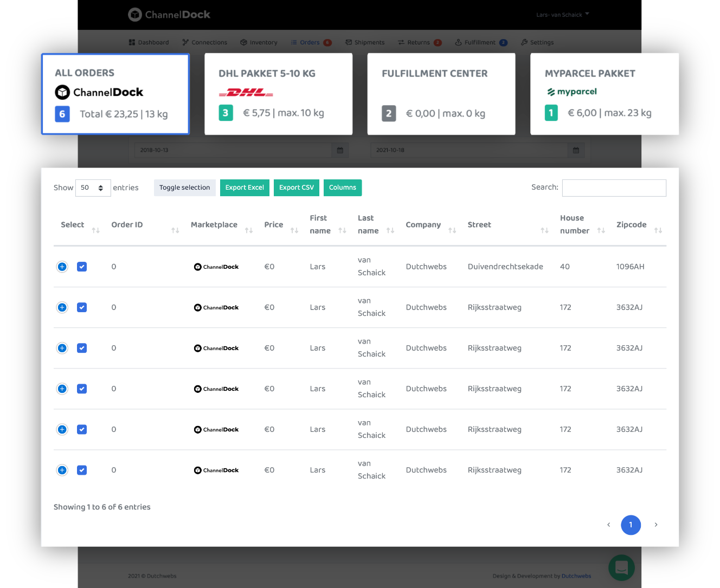Click the 2018-10-13 start date field
The width and height of the screenshot is (720, 588).
click(233, 150)
